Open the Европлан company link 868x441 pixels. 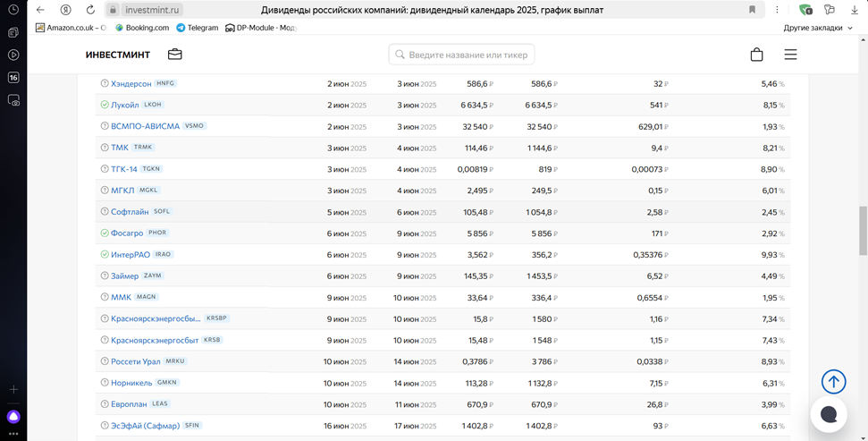pos(129,404)
